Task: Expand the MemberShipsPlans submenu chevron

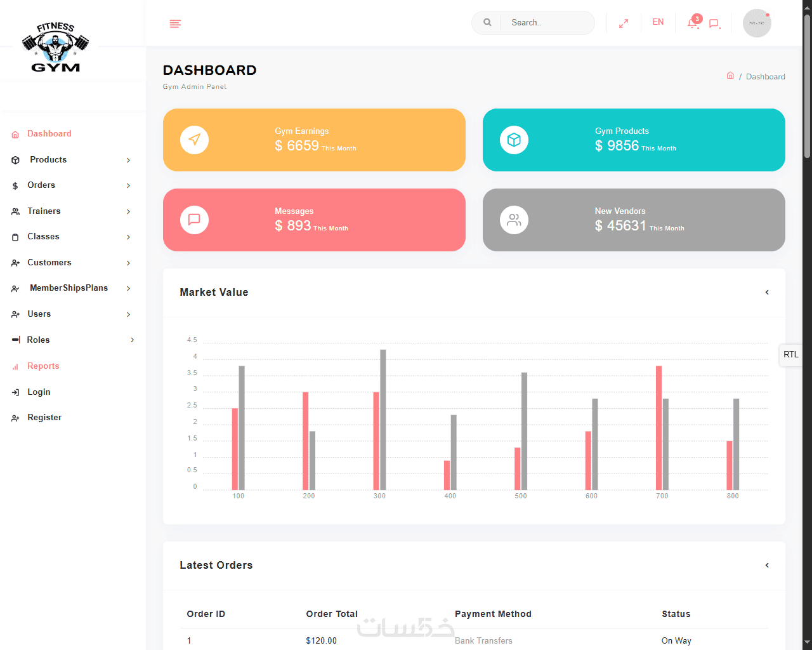Action: click(128, 288)
